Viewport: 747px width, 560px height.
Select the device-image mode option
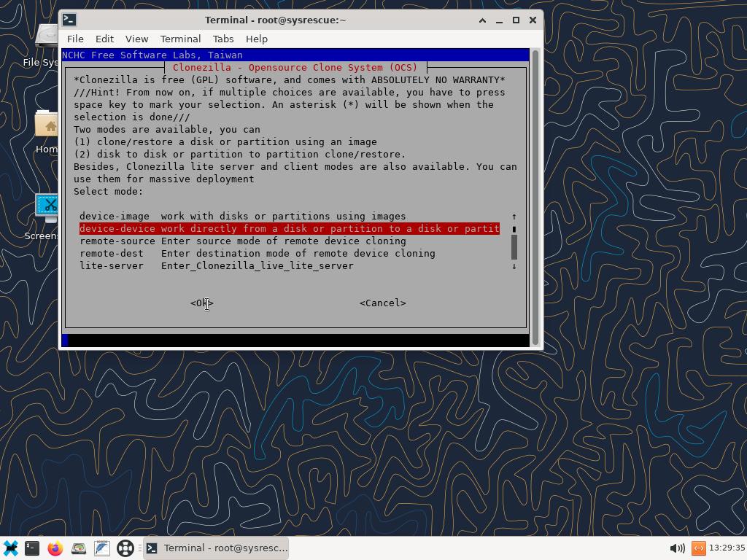[x=242, y=217]
